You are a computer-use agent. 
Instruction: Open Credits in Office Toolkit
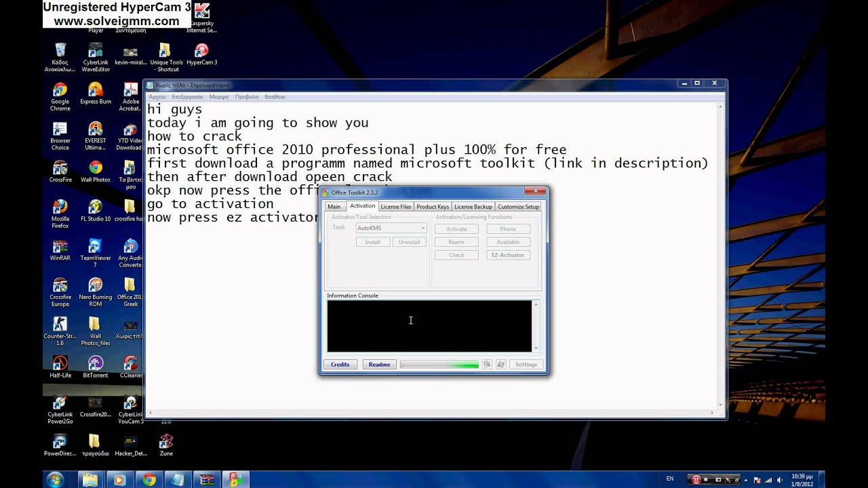tap(340, 365)
